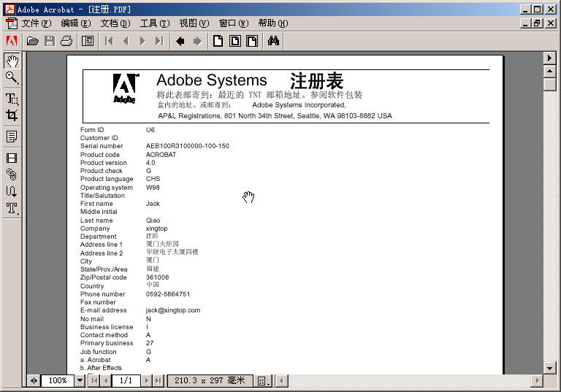The width and height of the screenshot is (561, 392).
Task: Go to previous page in top toolbar
Action: (x=126, y=41)
